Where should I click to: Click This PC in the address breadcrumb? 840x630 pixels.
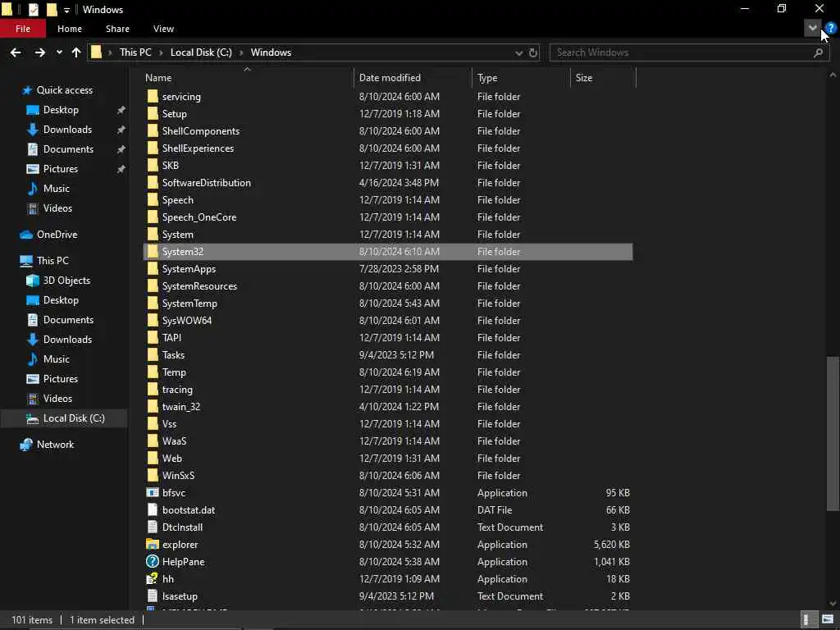(x=135, y=52)
